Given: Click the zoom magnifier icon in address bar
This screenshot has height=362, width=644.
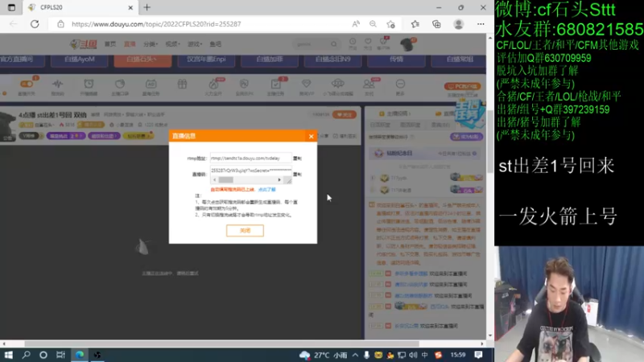Looking at the screenshot, I should (373, 24).
